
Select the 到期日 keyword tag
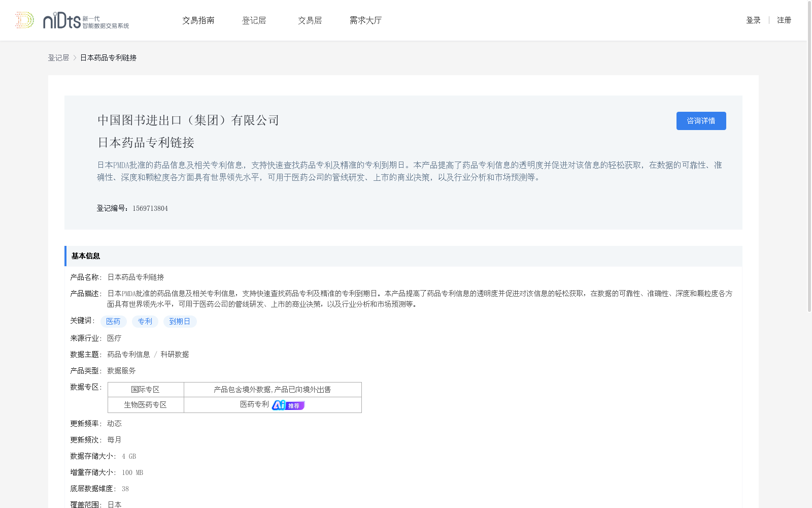(180, 322)
